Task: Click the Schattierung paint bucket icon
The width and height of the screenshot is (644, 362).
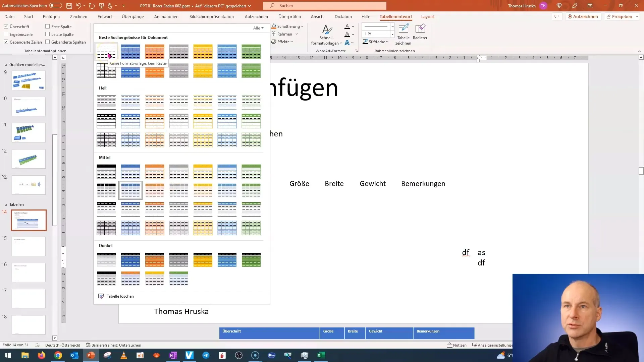Action: click(274, 26)
